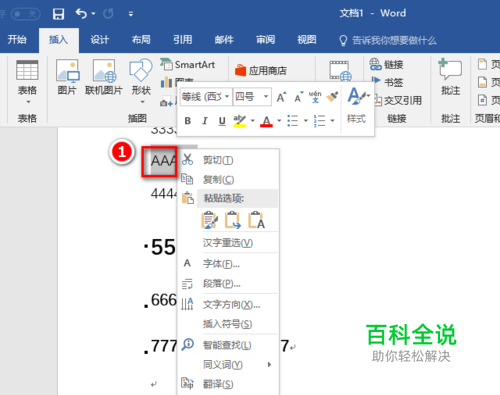The height and width of the screenshot is (395, 500).
Task: Insert a hyperlink with 链接
Action: [x=387, y=64]
